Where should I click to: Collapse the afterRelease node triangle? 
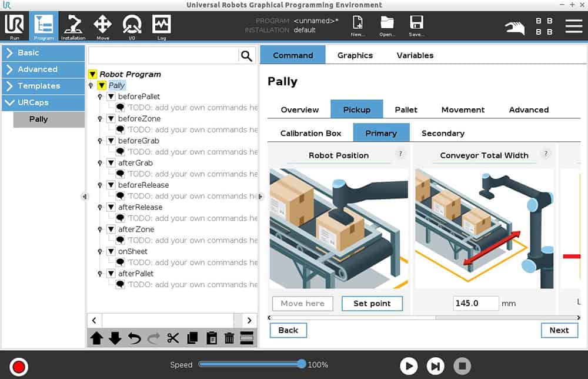pos(111,207)
